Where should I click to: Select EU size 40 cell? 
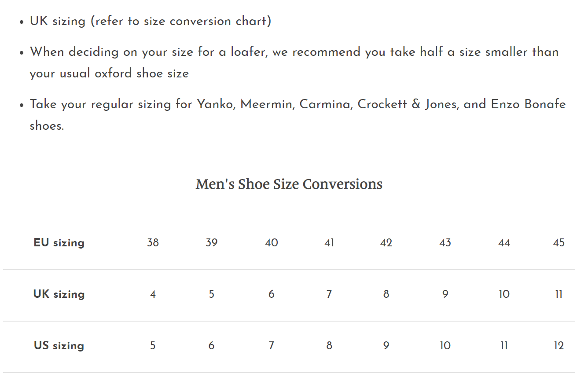(x=271, y=243)
